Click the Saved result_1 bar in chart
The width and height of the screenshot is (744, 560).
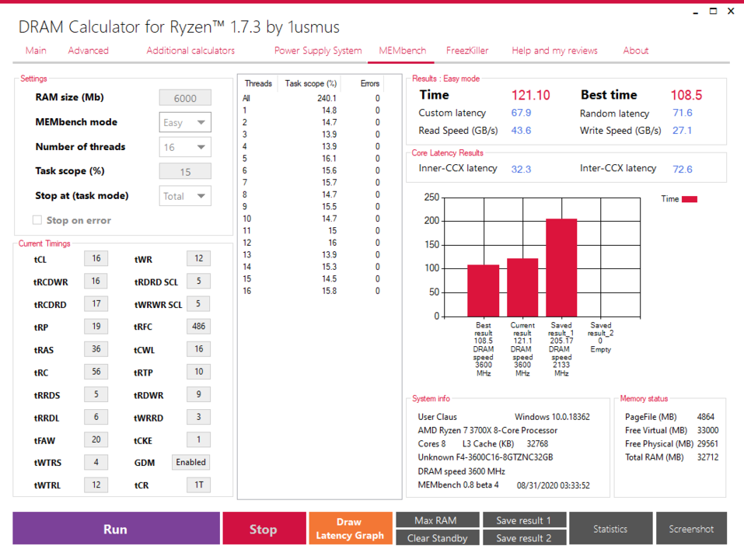(561, 268)
